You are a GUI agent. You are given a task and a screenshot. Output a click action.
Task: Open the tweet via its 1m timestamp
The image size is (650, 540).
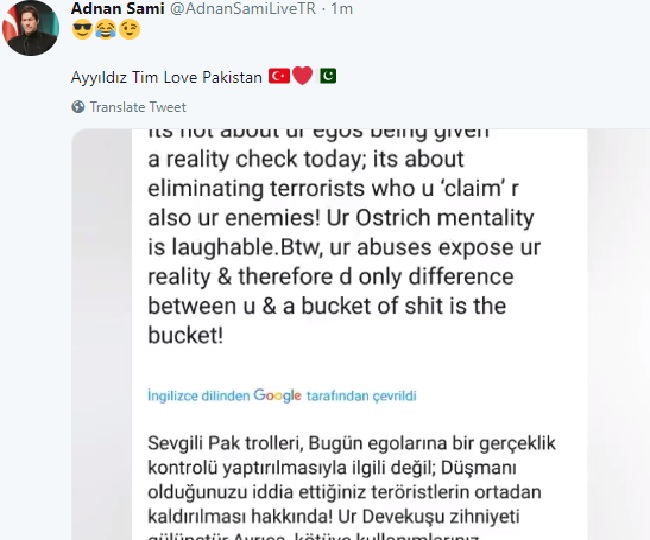pos(342,8)
